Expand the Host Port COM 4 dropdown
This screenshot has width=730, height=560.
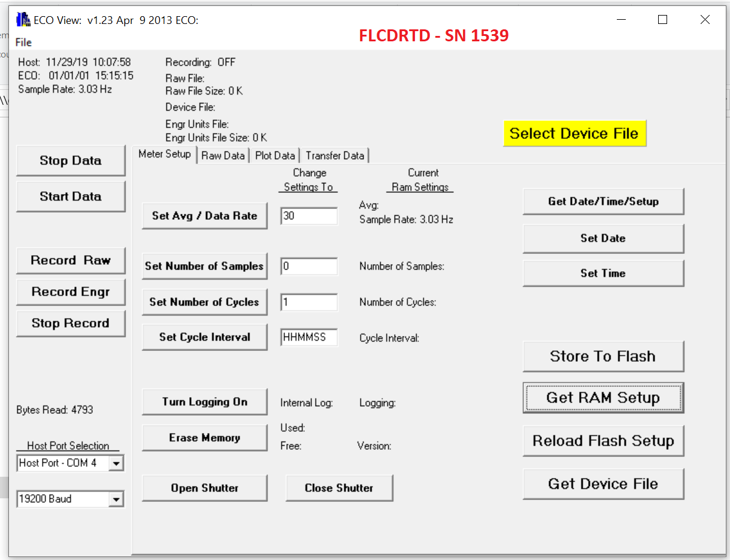[117, 463]
